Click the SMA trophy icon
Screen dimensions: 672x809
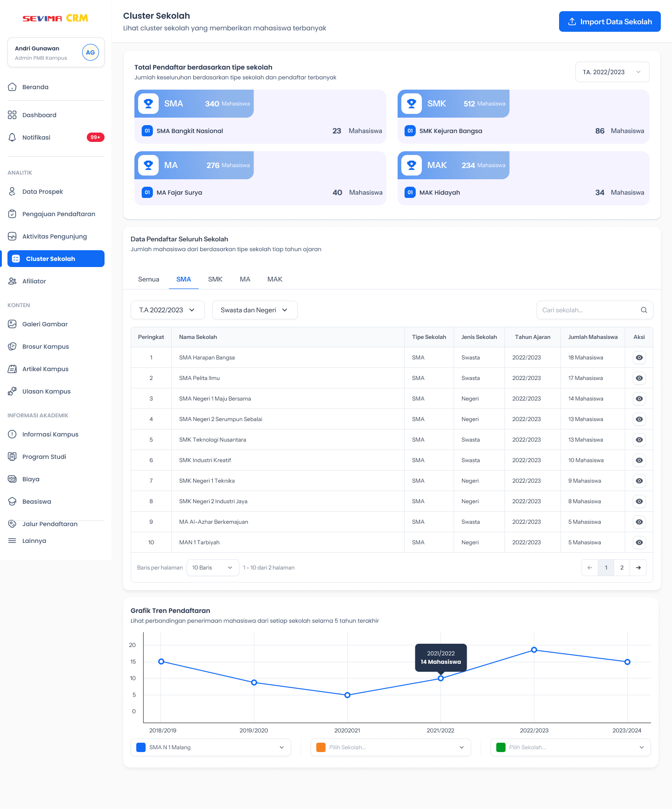(x=148, y=104)
